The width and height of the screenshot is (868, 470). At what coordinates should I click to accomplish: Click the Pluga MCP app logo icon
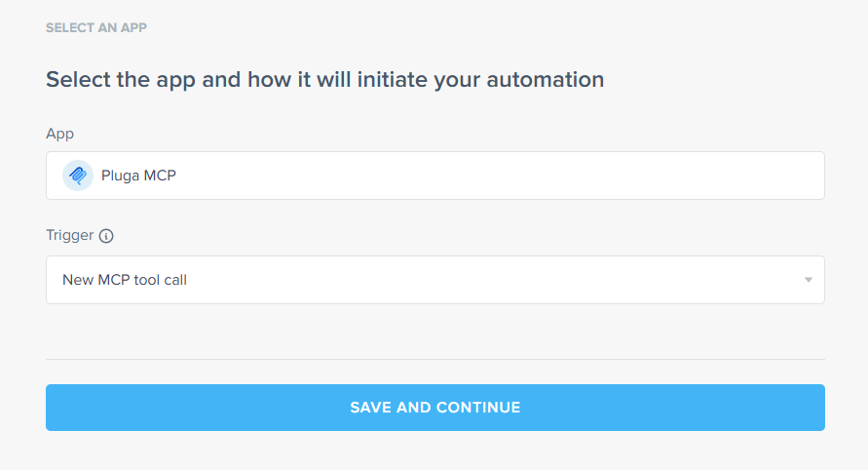[78, 176]
